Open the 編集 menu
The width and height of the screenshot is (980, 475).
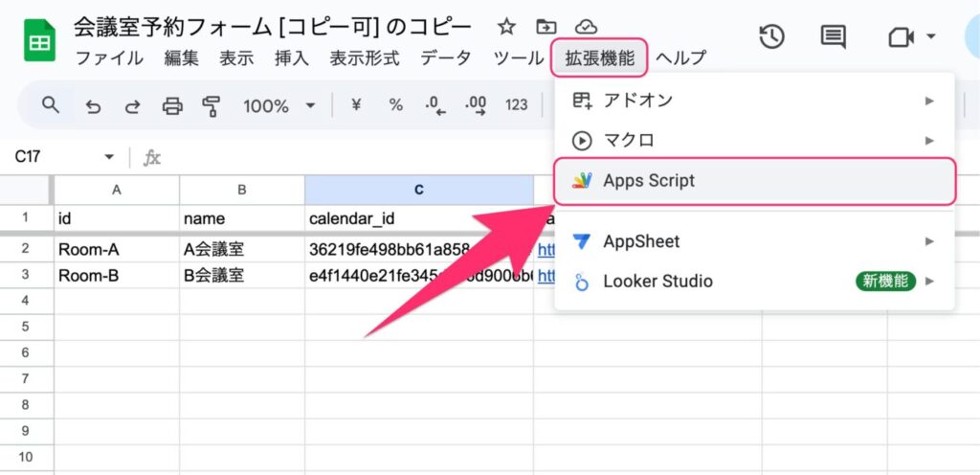[x=181, y=58]
